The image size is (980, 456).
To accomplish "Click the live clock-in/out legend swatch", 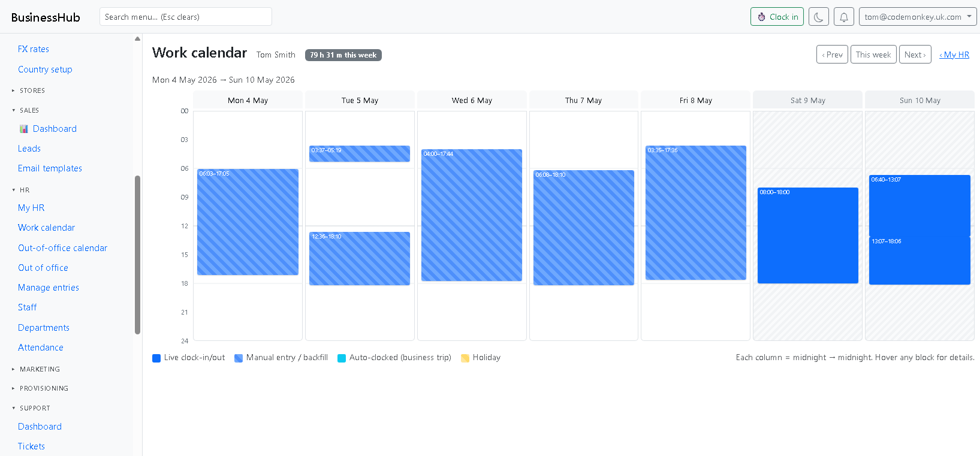I will click(156, 358).
